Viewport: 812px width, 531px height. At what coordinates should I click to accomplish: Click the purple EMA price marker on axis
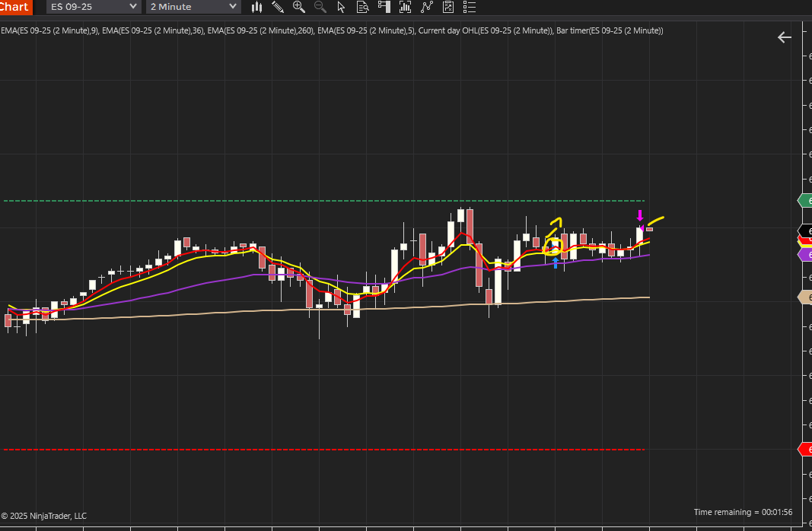pyautogui.click(x=805, y=255)
